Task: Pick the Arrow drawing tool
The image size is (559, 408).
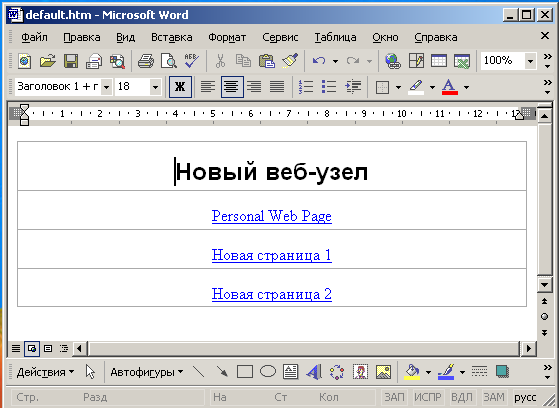Action: [x=222, y=372]
